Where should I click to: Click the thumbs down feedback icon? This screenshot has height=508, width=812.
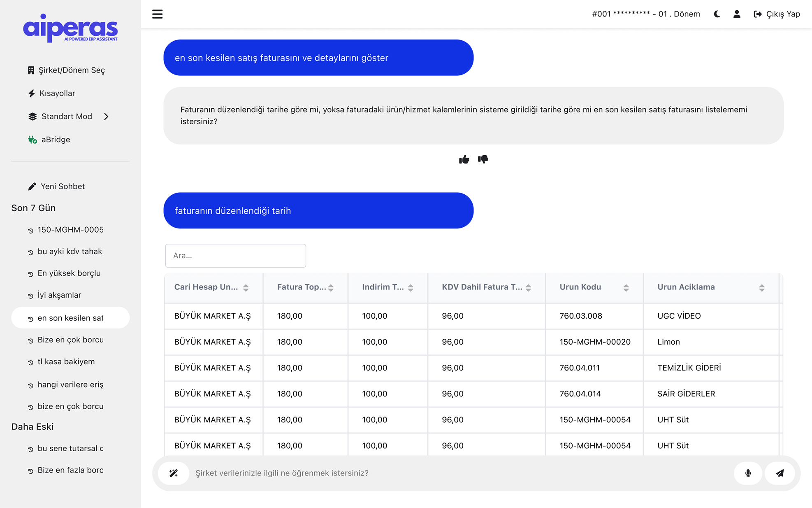(x=483, y=159)
